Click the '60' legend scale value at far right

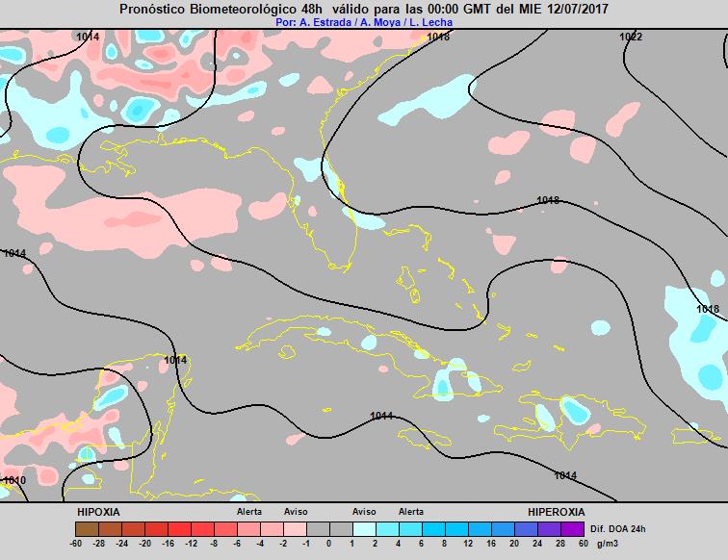[584, 544]
